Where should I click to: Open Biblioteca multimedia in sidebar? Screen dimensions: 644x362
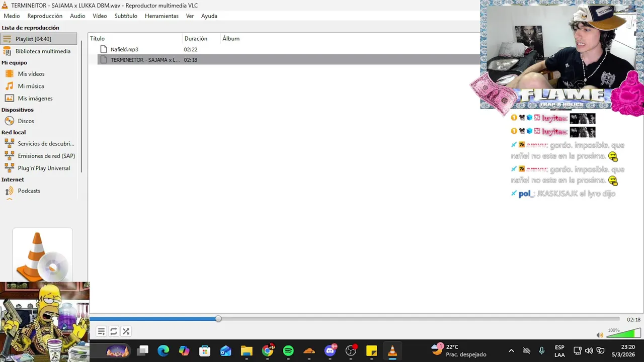pyautogui.click(x=39, y=51)
